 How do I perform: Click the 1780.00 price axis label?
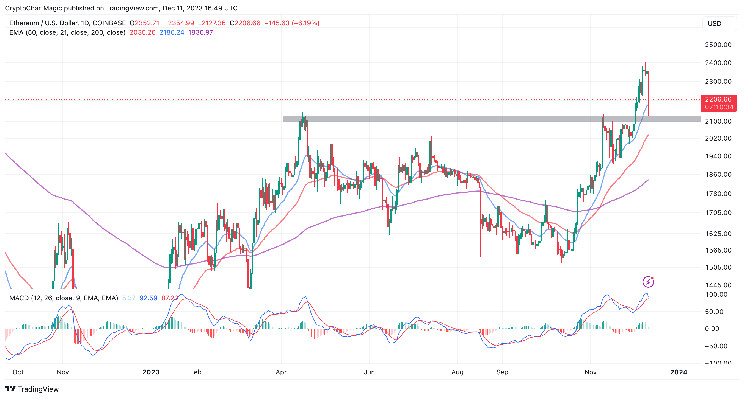click(718, 193)
